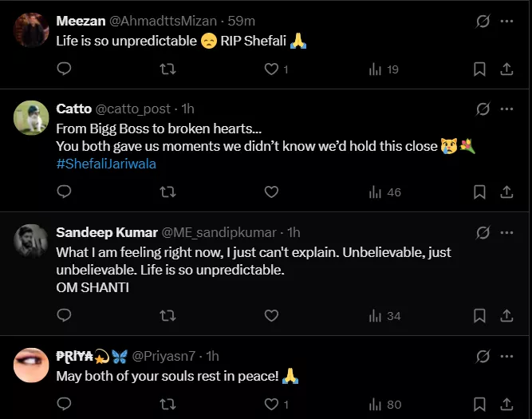Open @catto_post profile handle

(x=136, y=109)
